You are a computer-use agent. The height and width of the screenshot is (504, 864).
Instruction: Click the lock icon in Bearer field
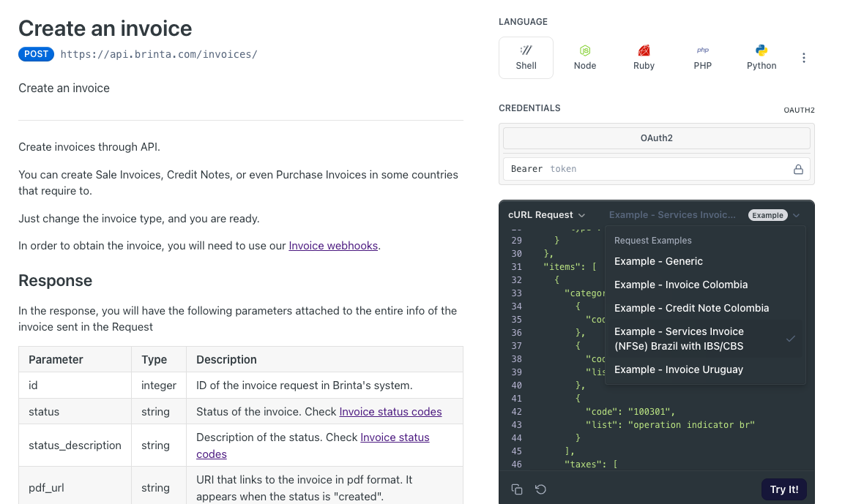click(798, 170)
